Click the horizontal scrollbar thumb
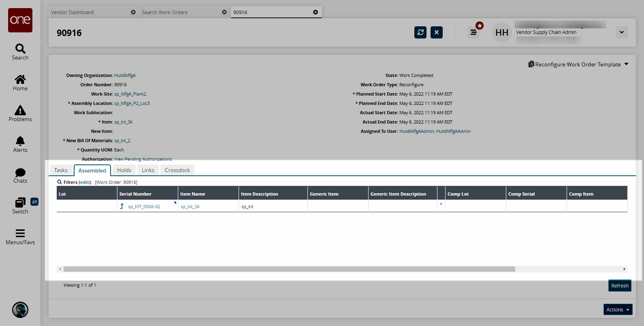Screen dimensions: 644x326 [x=289, y=269]
